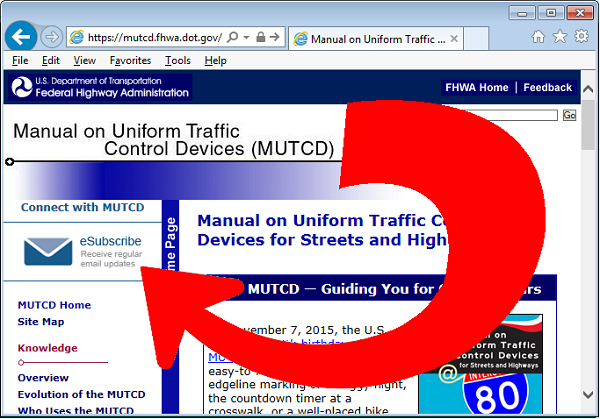Open the Favorites menu
600x419 pixels.
coord(131,61)
